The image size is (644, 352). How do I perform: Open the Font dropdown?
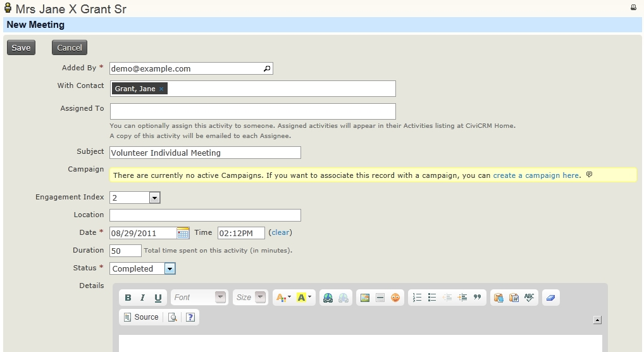coord(198,298)
